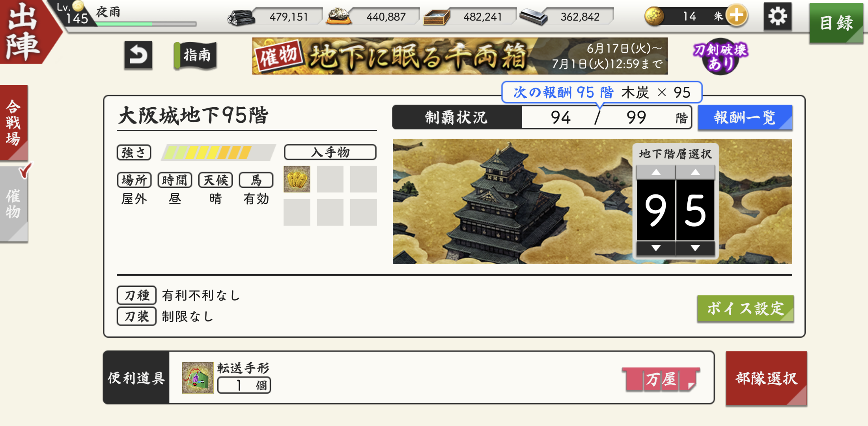The image size is (868, 426).
Task: Select the gold koban reward item icon
Action: (297, 179)
